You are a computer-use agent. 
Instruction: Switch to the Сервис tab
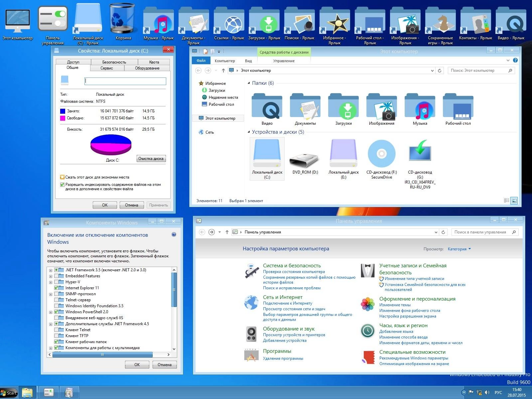107,68
